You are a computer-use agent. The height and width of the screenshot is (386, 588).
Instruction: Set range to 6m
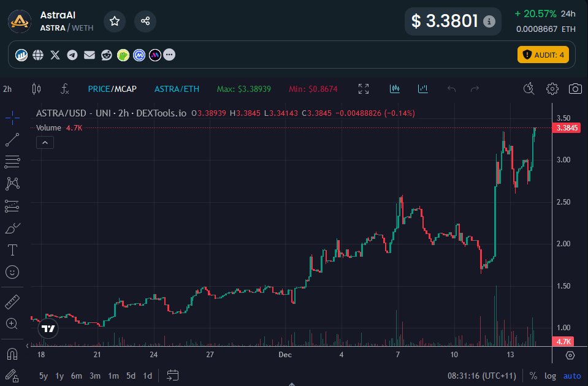click(x=77, y=376)
